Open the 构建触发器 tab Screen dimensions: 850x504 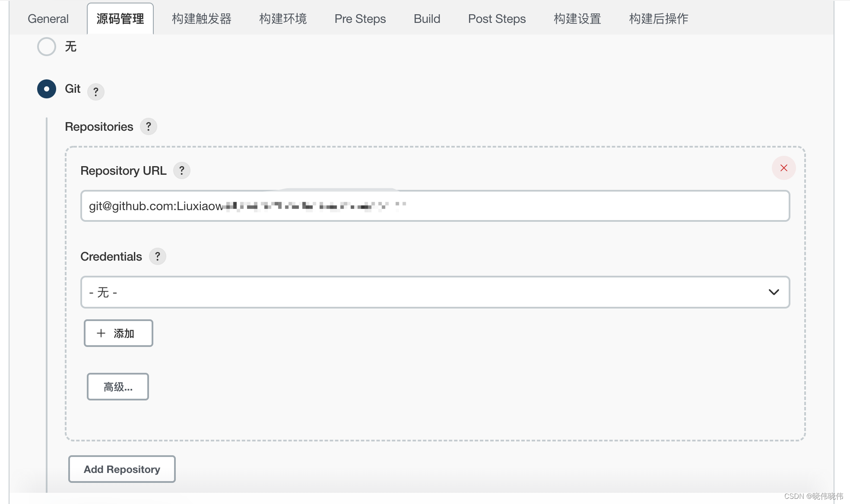coord(201,19)
